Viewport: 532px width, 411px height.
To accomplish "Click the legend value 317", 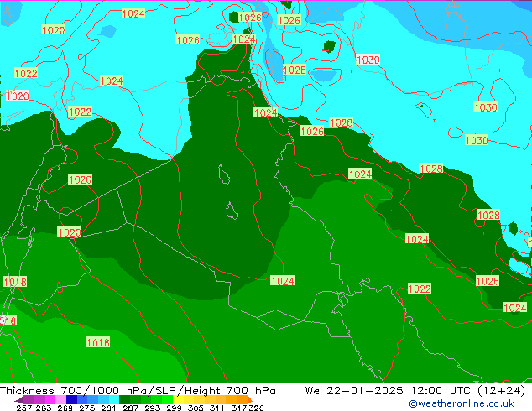I will click(x=239, y=408).
